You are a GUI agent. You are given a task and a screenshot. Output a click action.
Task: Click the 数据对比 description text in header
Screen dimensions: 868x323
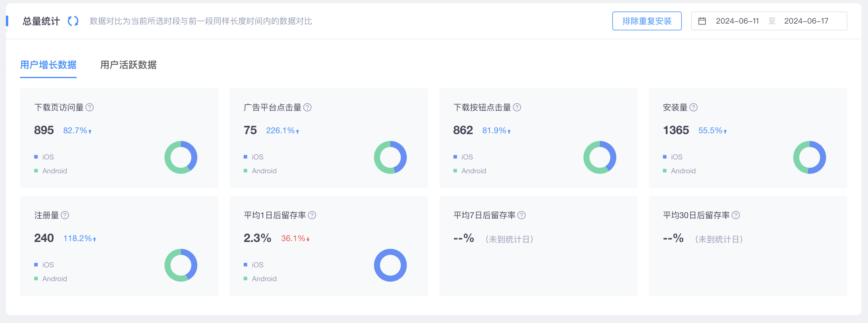coord(200,21)
